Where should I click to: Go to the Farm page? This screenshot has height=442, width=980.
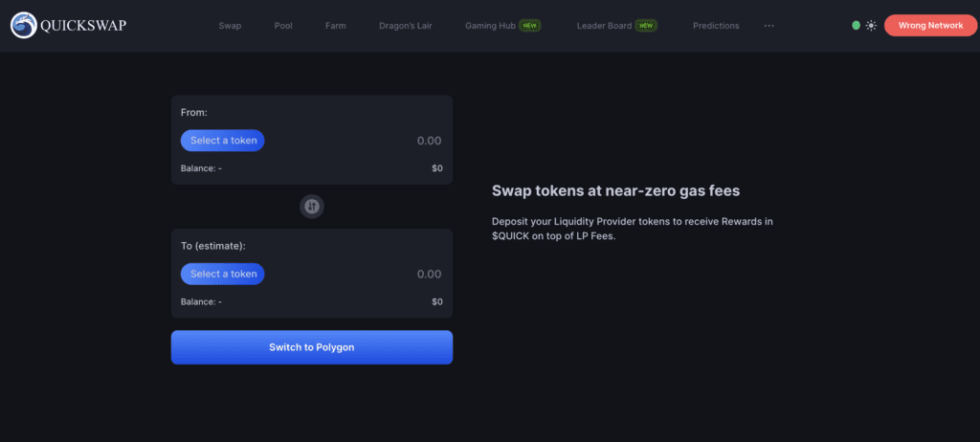[336, 26]
